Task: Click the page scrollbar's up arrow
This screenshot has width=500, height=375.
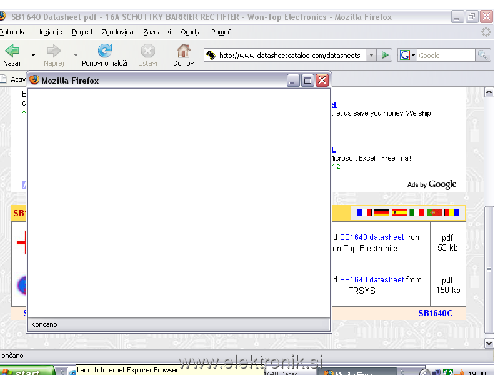Action: [489, 92]
